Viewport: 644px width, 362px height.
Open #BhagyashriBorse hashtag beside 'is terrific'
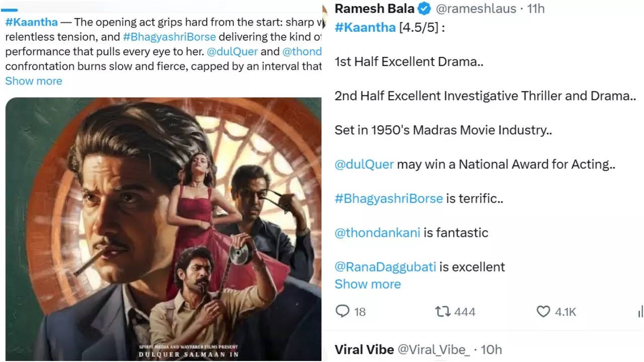(x=388, y=199)
